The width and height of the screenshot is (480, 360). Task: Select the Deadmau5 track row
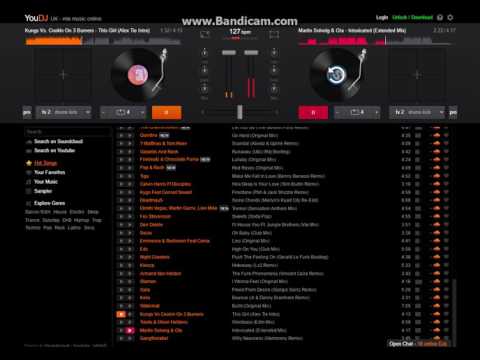[x=284, y=200]
